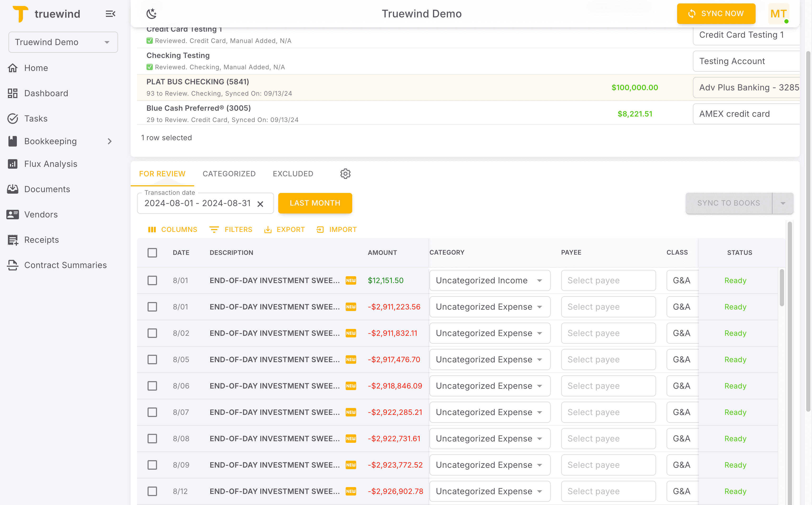Check the 8/09 transaction row
Screen dimensions: 812x505
(x=152, y=465)
